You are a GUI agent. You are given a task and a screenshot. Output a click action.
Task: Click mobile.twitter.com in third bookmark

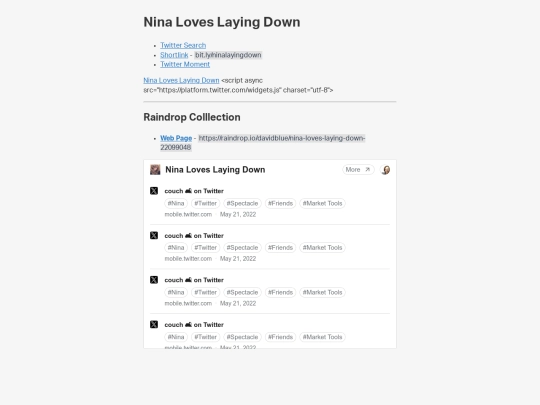coord(188,303)
